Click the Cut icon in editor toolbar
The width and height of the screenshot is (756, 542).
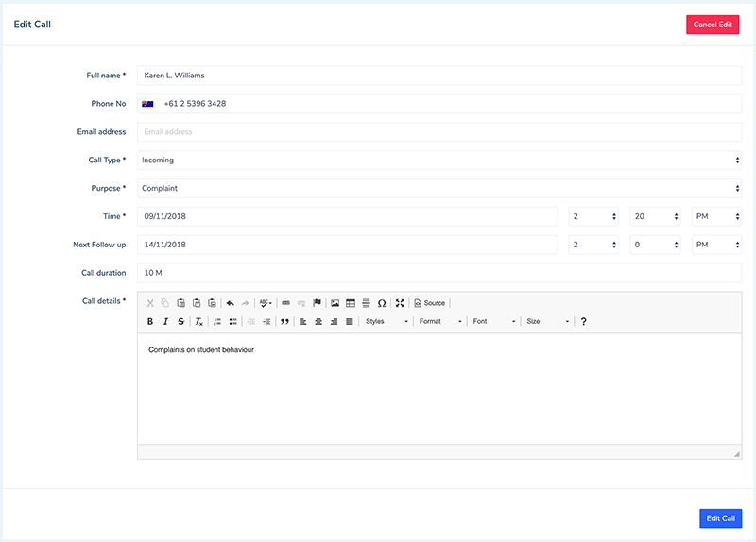(x=150, y=303)
